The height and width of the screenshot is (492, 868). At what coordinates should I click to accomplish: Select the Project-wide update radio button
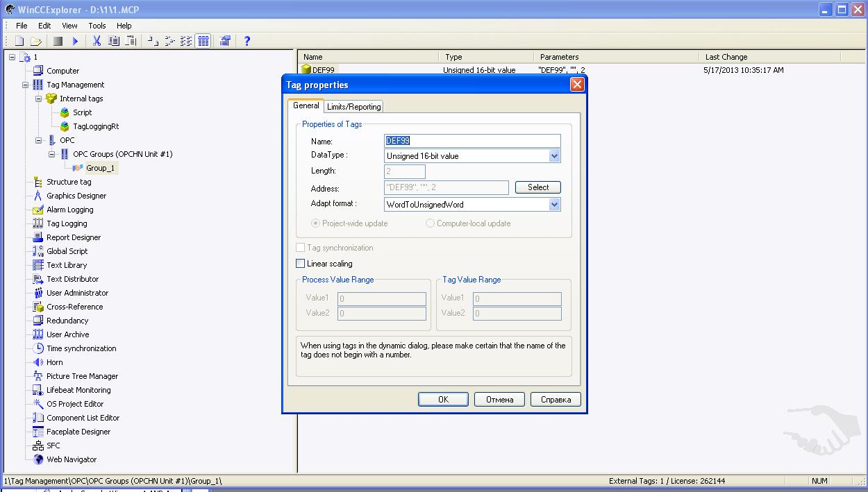pyautogui.click(x=316, y=223)
